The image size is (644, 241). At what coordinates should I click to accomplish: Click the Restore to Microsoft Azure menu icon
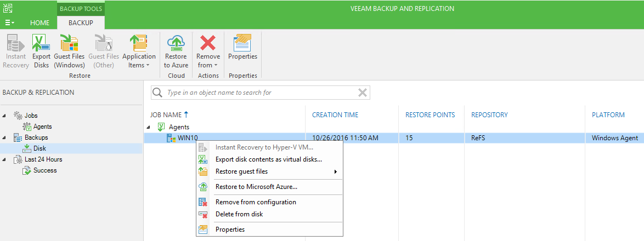tap(203, 187)
